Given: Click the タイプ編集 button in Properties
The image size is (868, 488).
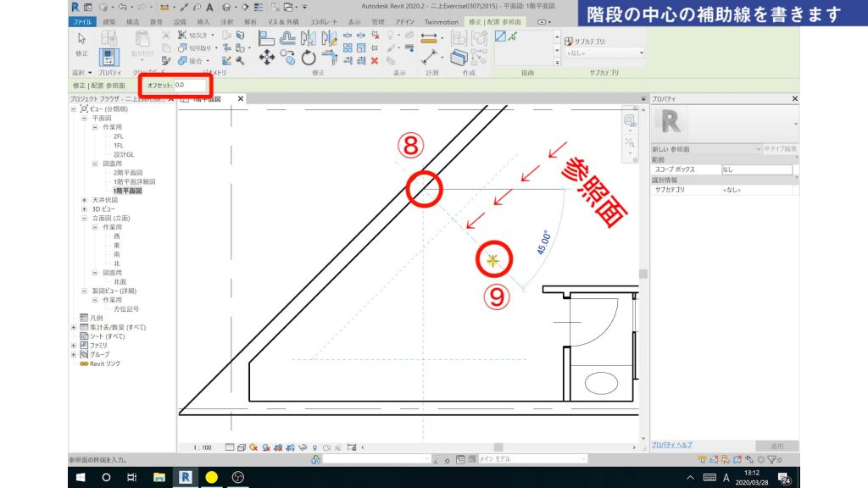Looking at the screenshot, I should pos(780,148).
